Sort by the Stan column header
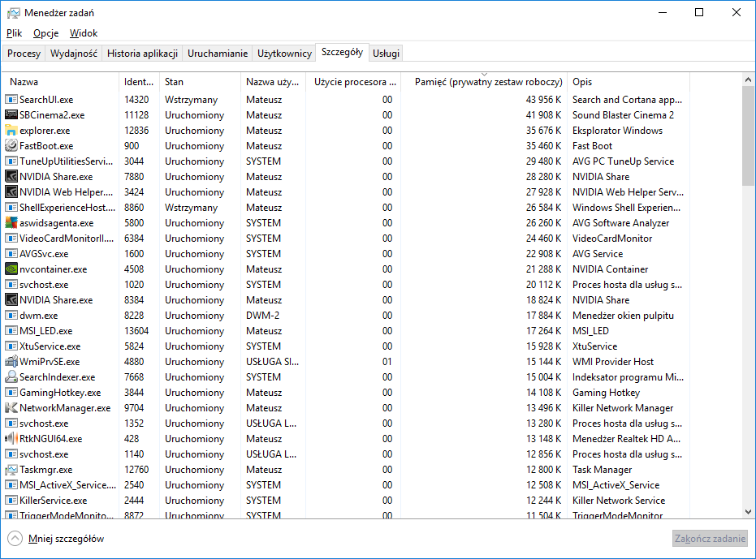 (200, 82)
